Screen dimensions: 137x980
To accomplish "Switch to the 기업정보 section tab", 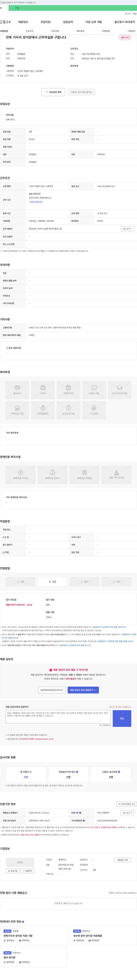I will tap(131, 31).
